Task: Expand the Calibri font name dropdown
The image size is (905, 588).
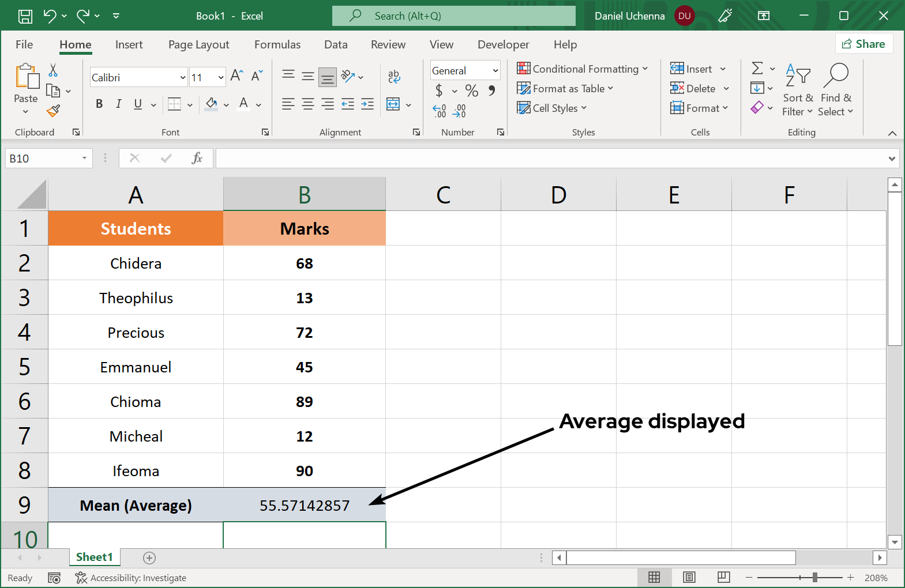Action: click(183, 77)
